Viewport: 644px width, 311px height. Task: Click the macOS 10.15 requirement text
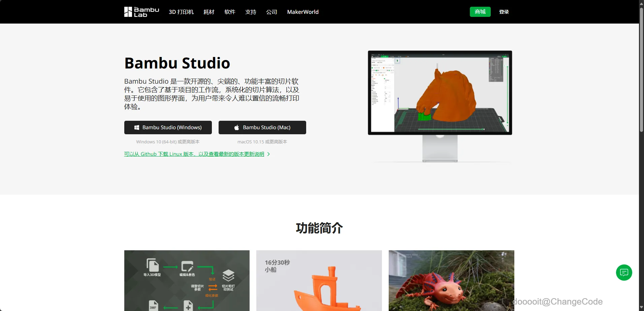pyautogui.click(x=262, y=142)
